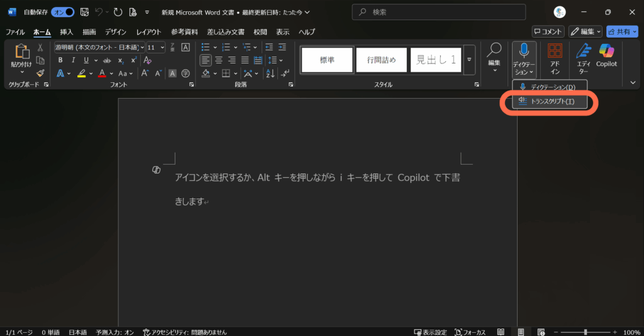This screenshot has width=644, height=336.
Task: Apply the Standard style
Action: click(x=327, y=60)
